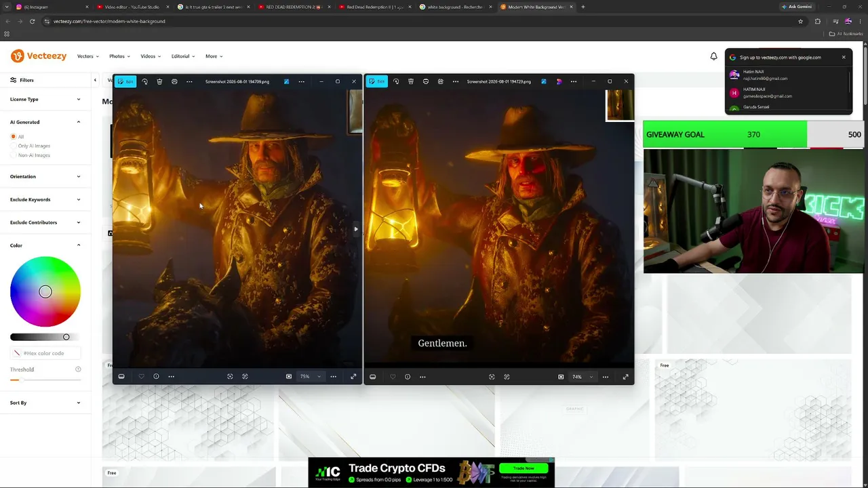Go to next image in left Photos window
The height and width of the screenshot is (488, 868).
(356, 229)
